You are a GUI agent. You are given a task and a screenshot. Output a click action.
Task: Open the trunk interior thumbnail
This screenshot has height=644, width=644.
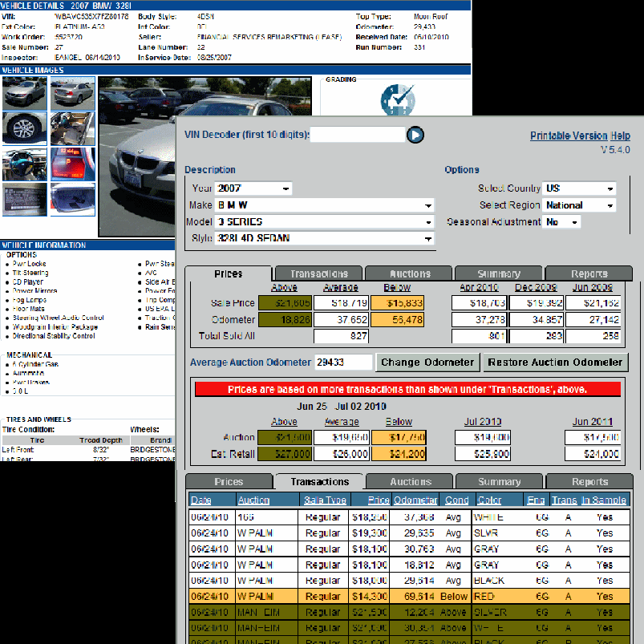pos(73,200)
